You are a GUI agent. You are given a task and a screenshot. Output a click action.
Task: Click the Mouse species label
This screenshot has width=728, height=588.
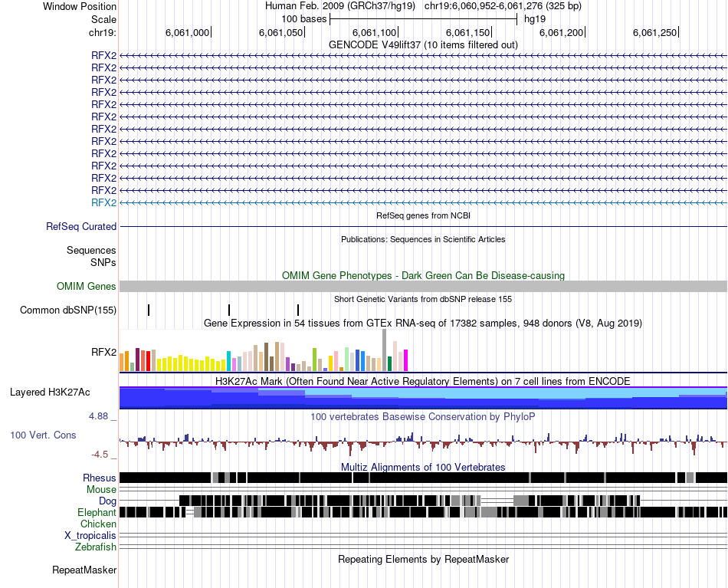(101, 490)
